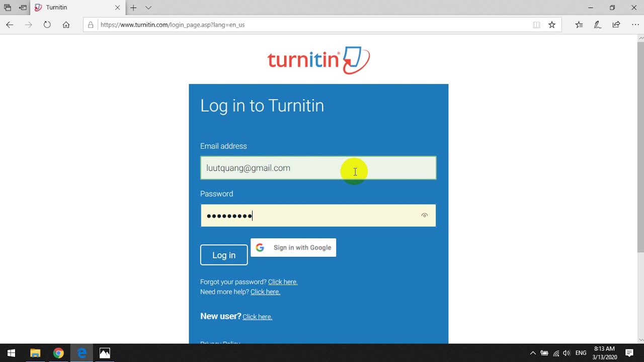This screenshot has height=362, width=644.
Task: Open File Explorer from taskbar
Action: (35, 353)
